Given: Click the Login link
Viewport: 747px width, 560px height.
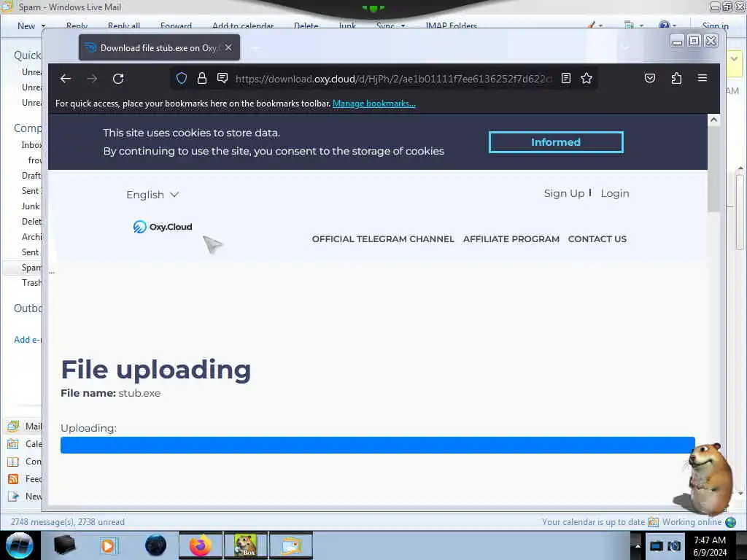Looking at the screenshot, I should 614,193.
